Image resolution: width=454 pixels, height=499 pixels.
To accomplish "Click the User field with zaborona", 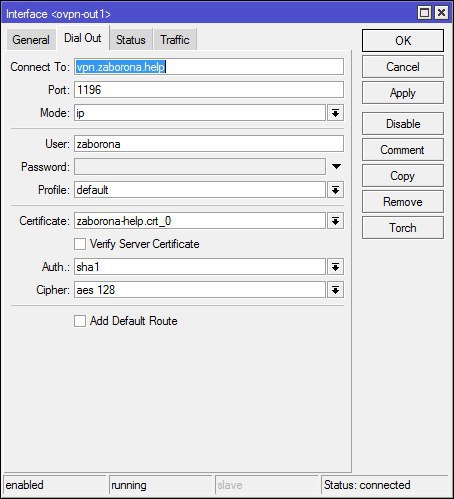I will (x=209, y=144).
